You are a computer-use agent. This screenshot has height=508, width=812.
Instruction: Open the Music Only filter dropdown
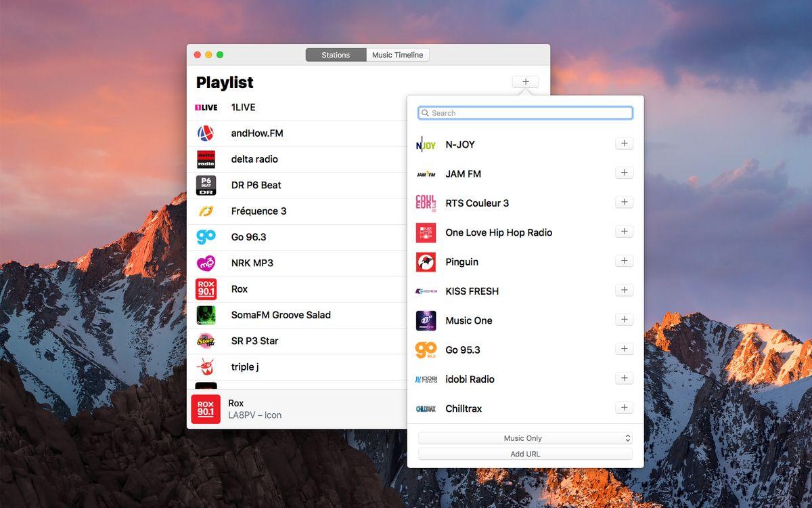pyautogui.click(x=525, y=438)
